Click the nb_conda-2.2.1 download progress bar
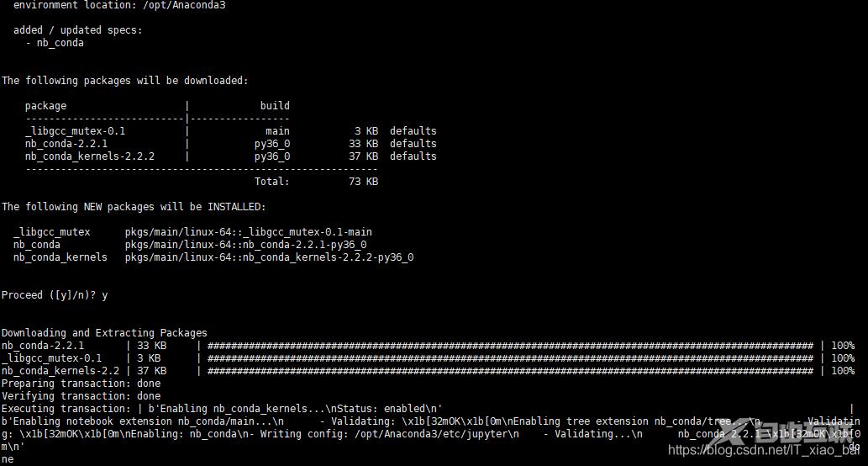 point(510,345)
